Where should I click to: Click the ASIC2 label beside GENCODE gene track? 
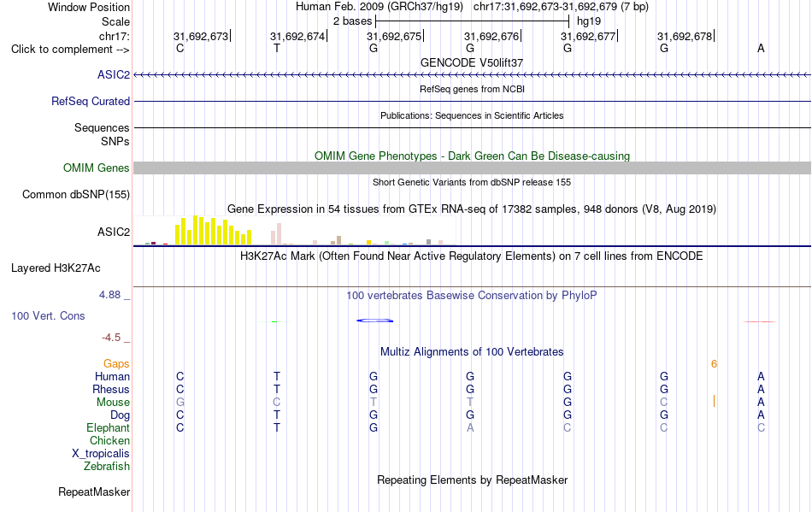point(114,74)
